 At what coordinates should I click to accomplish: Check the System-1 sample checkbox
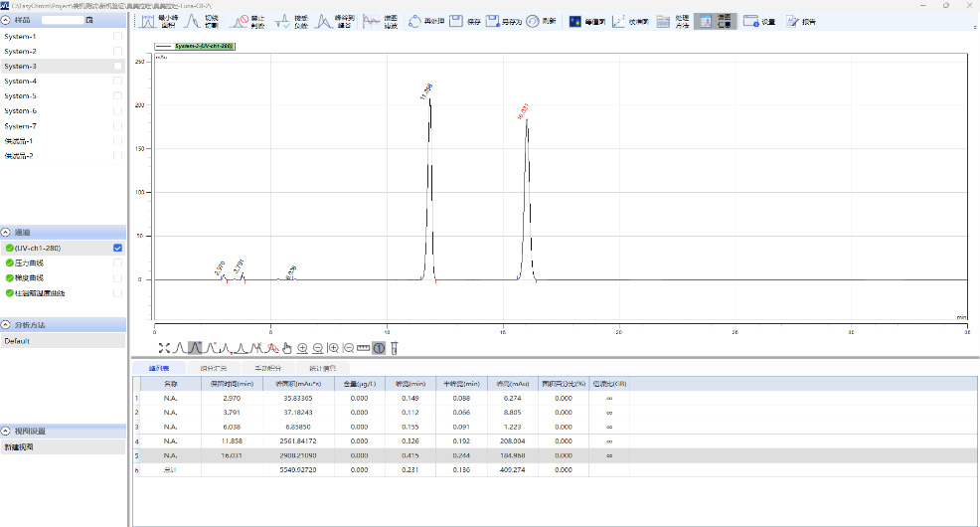pyautogui.click(x=118, y=37)
